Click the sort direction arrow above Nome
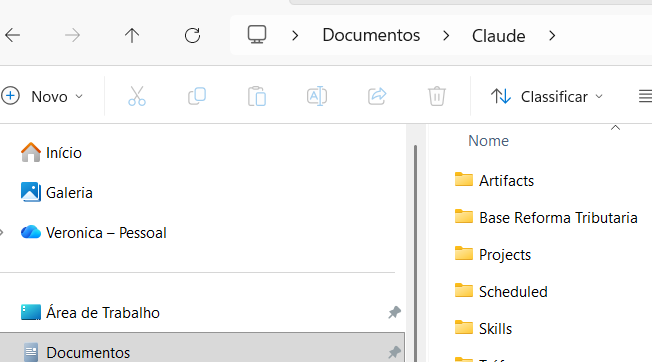Viewport: 652px width, 362px height. click(615, 128)
